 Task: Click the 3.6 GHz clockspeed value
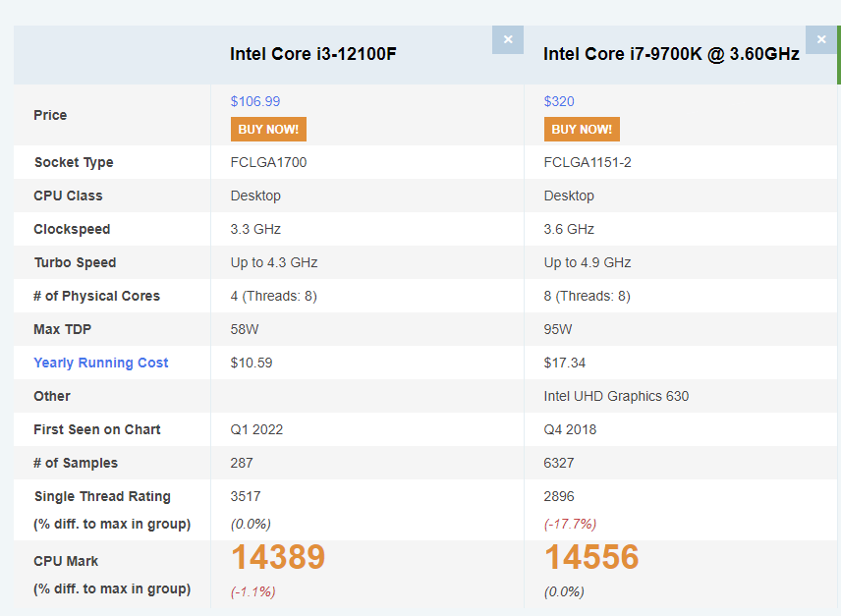(569, 230)
